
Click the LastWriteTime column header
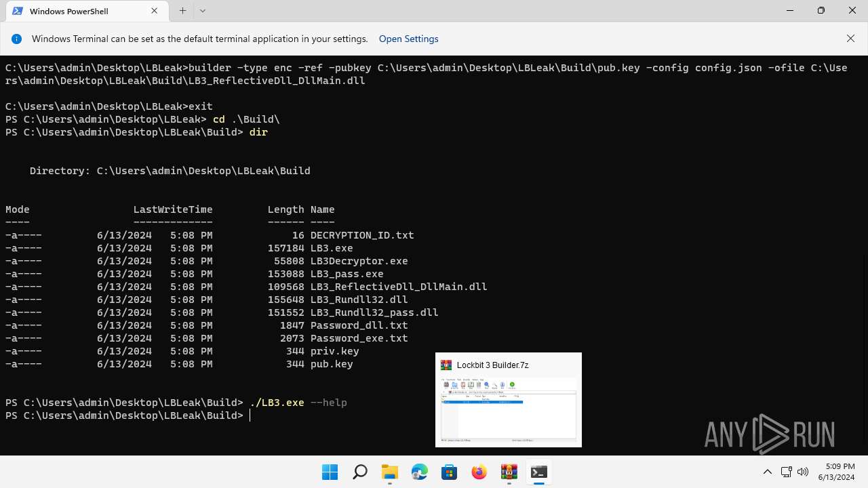[173, 209]
